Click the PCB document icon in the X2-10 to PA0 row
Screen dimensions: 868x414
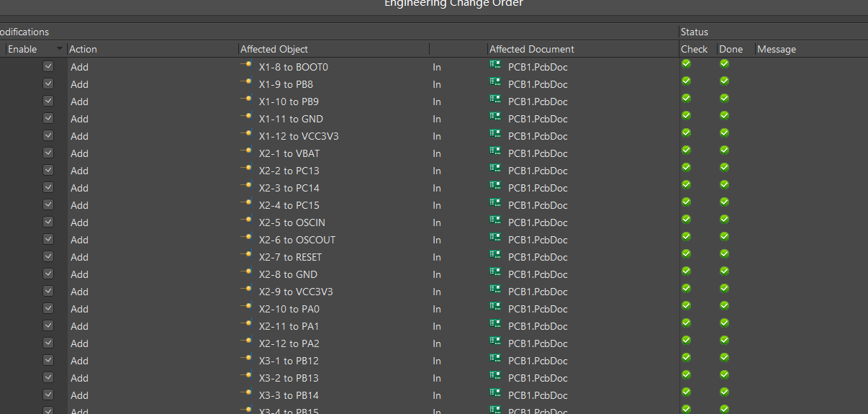tap(495, 306)
